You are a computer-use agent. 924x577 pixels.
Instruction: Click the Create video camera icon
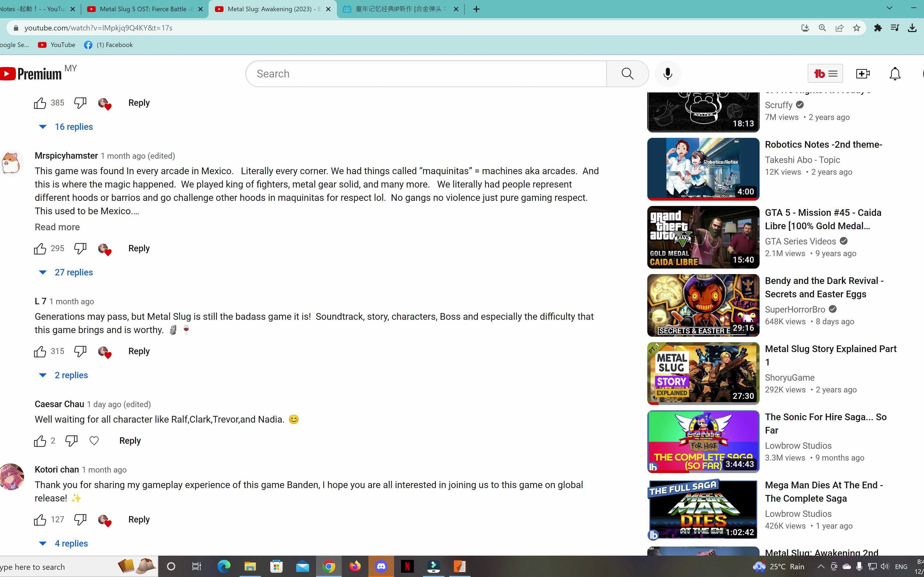pos(863,74)
